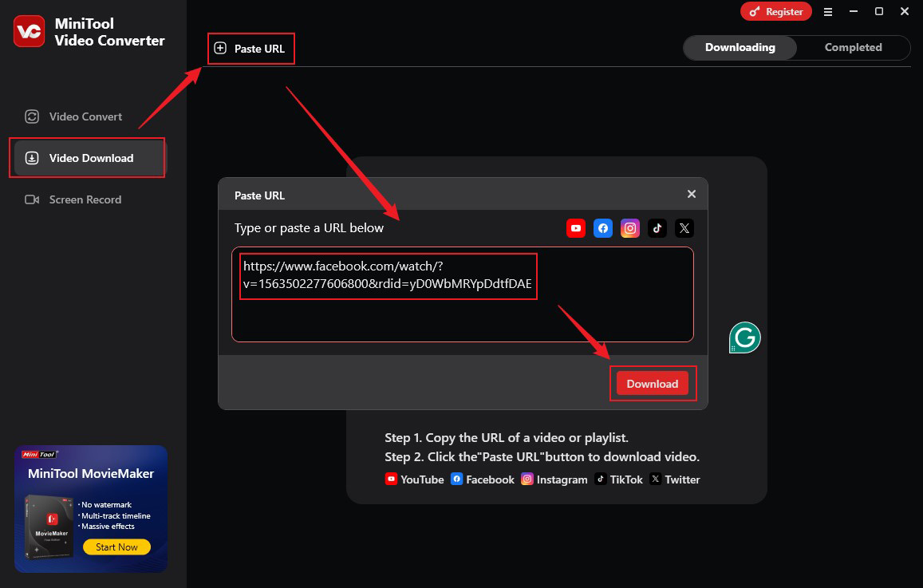This screenshot has width=923, height=588.
Task: Switch to the Completed tab
Action: (x=853, y=47)
